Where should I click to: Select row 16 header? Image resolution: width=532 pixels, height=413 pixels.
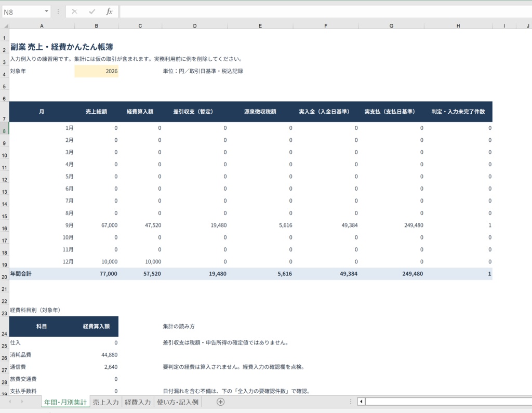pos(4,225)
